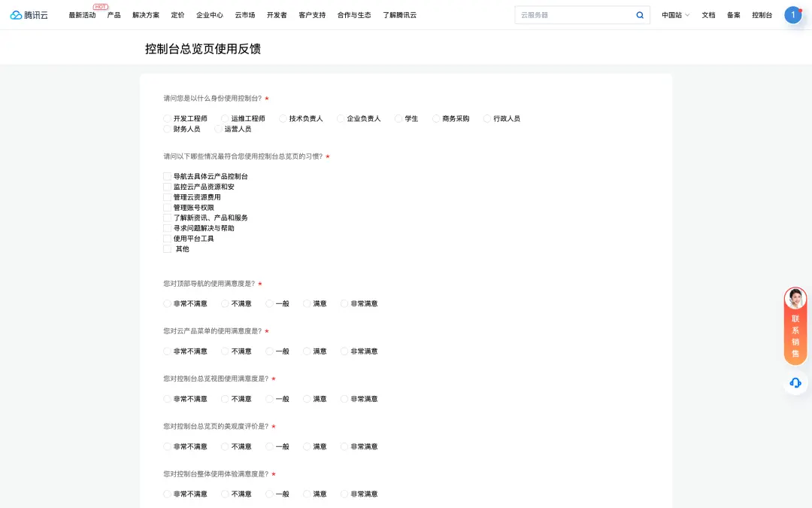Select 一般 for 云产品菜单 satisfaction
Viewport: 812px width, 508px height.
click(270, 351)
